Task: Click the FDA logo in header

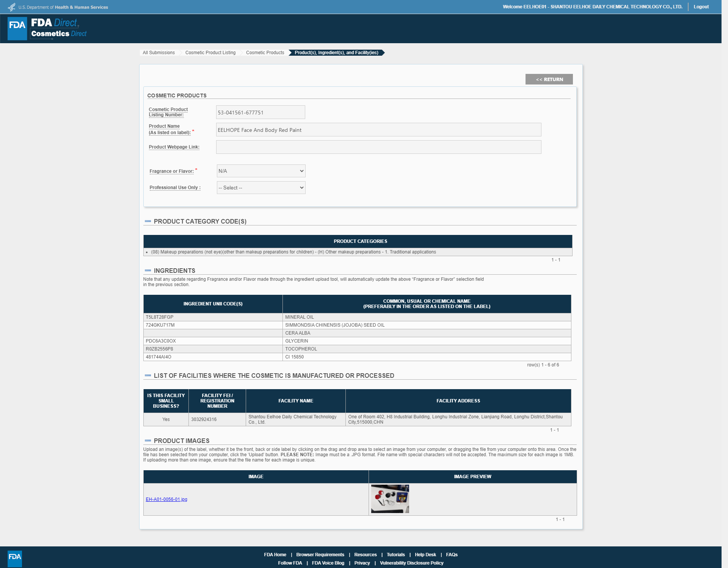Action: [x=17, y=28]
